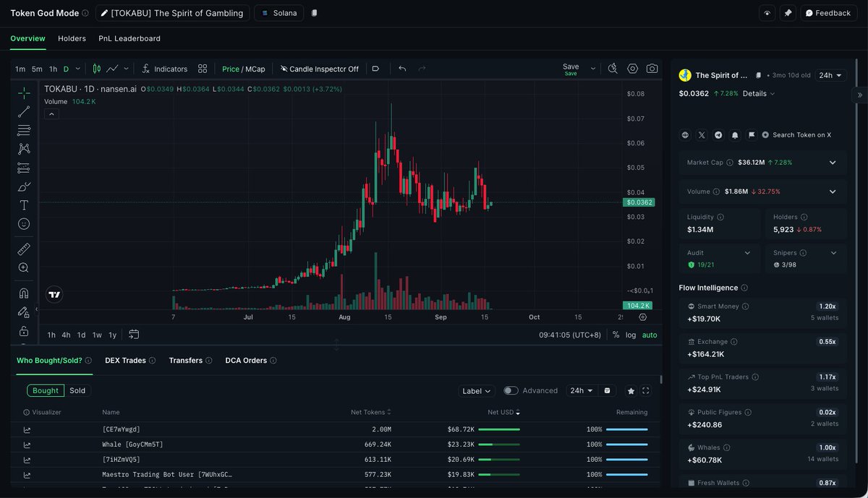Image resolution: width=868 pixels, height=498 pixels.
Task: Expand the Market Cap section
Action: 833,163
